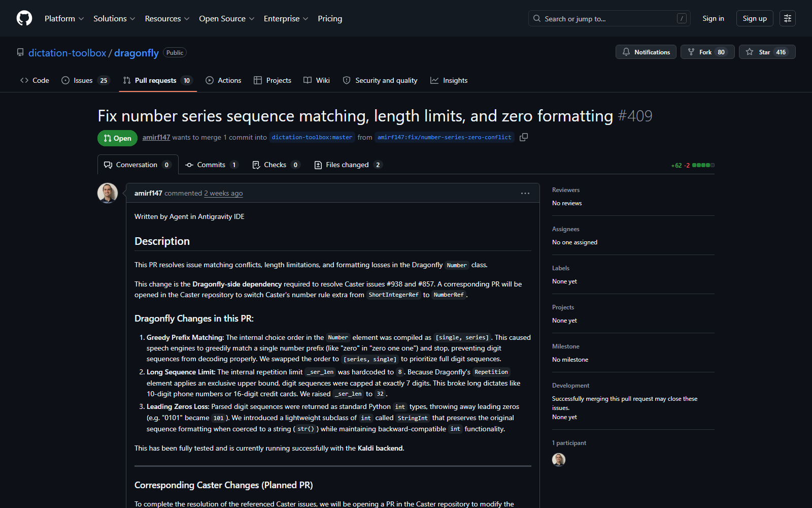Image resolution: width=812 pixels, height=508 pixels.
Task: Star the dragonfly repository
Action: pyautogui.click(x=767, y=52)
